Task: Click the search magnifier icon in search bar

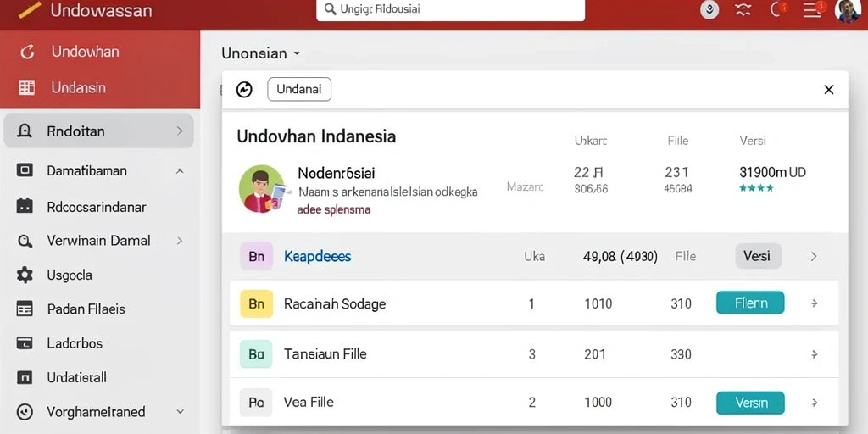Action: coord(331,9)
